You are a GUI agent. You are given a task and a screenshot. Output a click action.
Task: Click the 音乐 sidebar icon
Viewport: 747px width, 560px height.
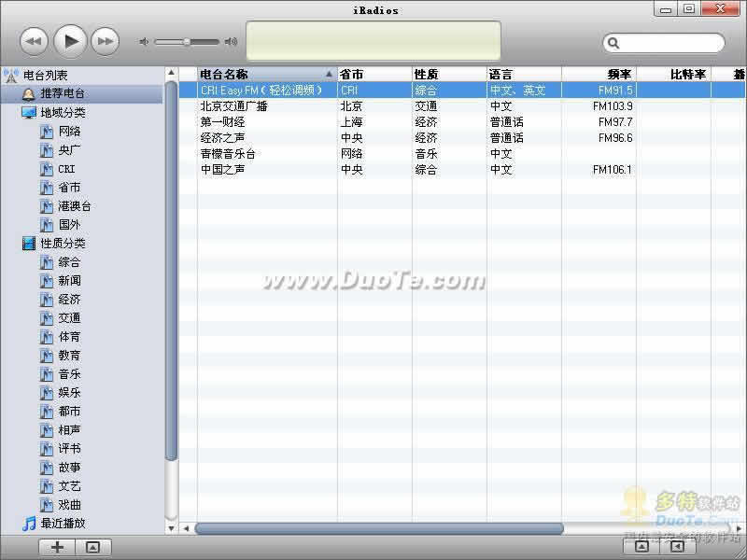click(46, 374)
